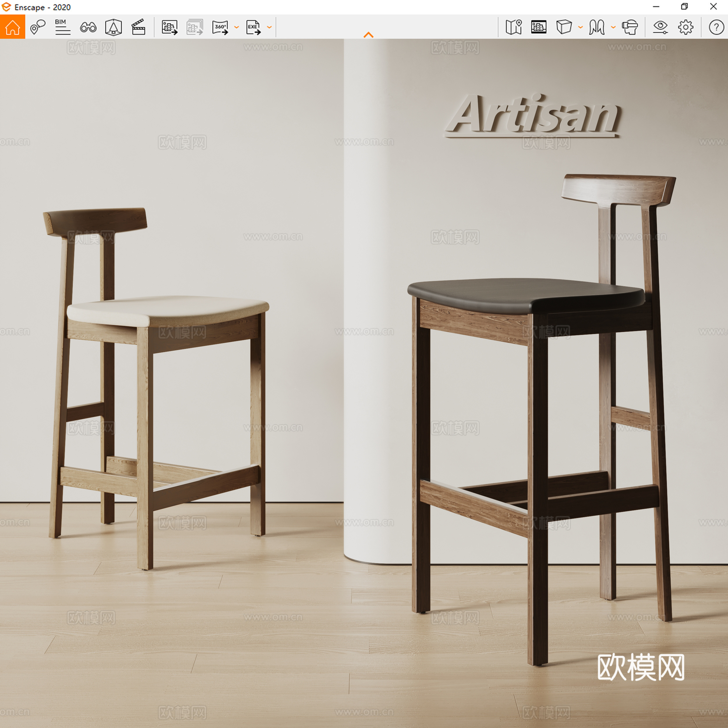Screen dimensions: 728x728
Task: Open the Visual Settings eye icon
Action: (x=661, y=27)
